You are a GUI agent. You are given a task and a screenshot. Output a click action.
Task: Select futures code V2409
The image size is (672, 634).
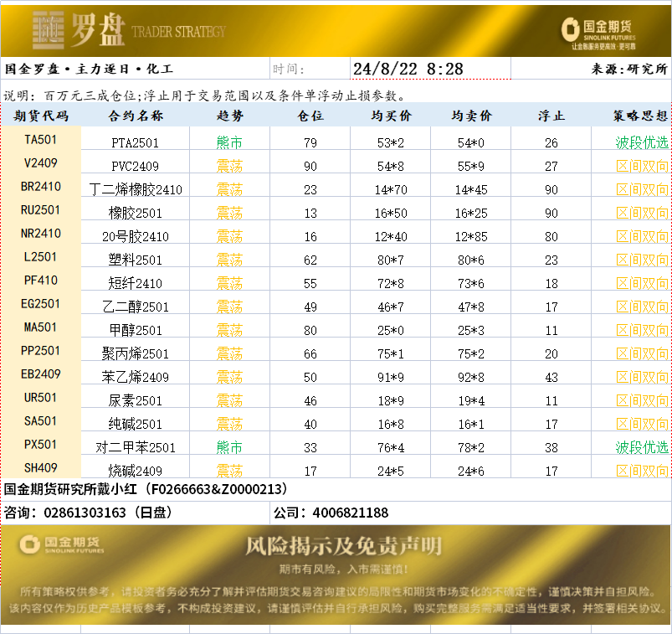[x=41, y=163]
